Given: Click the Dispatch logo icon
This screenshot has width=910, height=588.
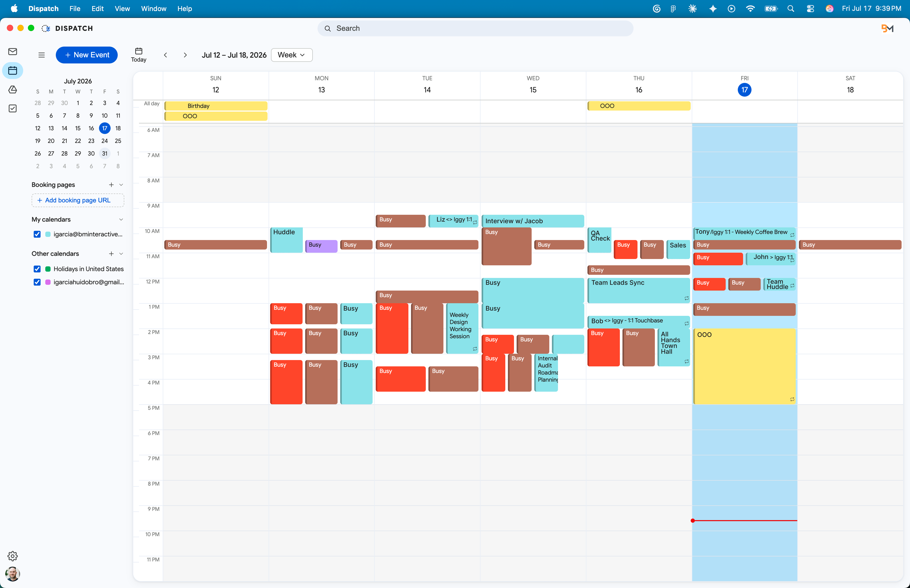Looking at the screenshot, I should point(46,28).
